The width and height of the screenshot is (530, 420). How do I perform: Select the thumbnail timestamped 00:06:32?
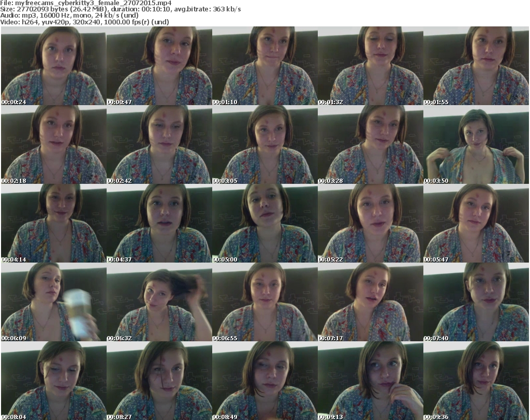[x=159, y=302]
